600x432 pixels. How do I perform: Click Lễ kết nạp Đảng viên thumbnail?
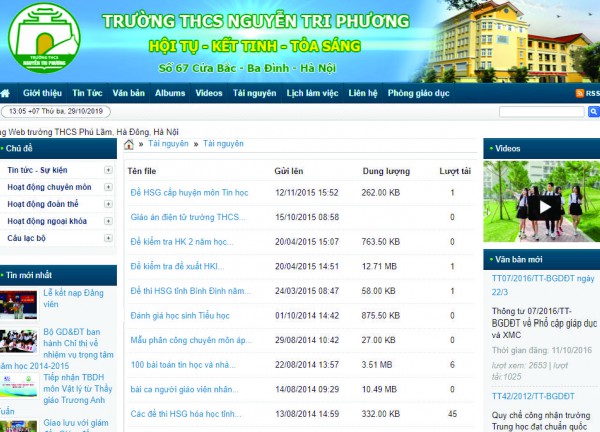coord(18,305)
